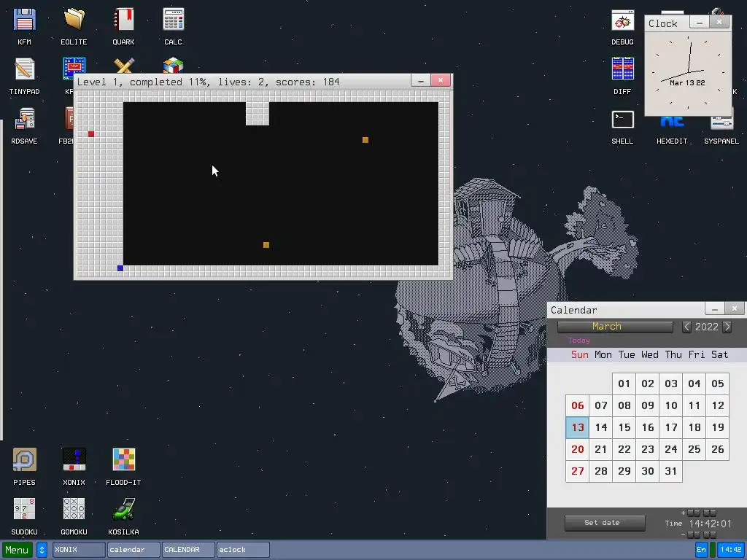Close the Calendar window

[735, 309]
